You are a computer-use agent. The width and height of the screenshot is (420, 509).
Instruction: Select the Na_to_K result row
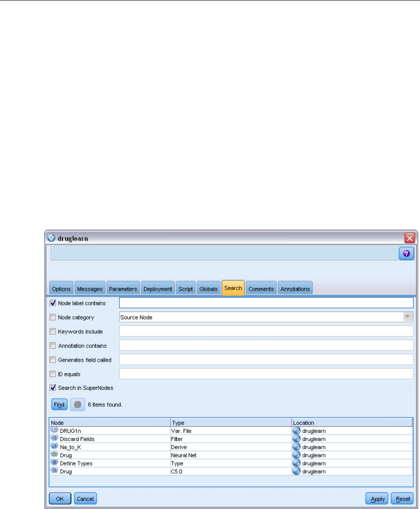[x=231, y=447]
